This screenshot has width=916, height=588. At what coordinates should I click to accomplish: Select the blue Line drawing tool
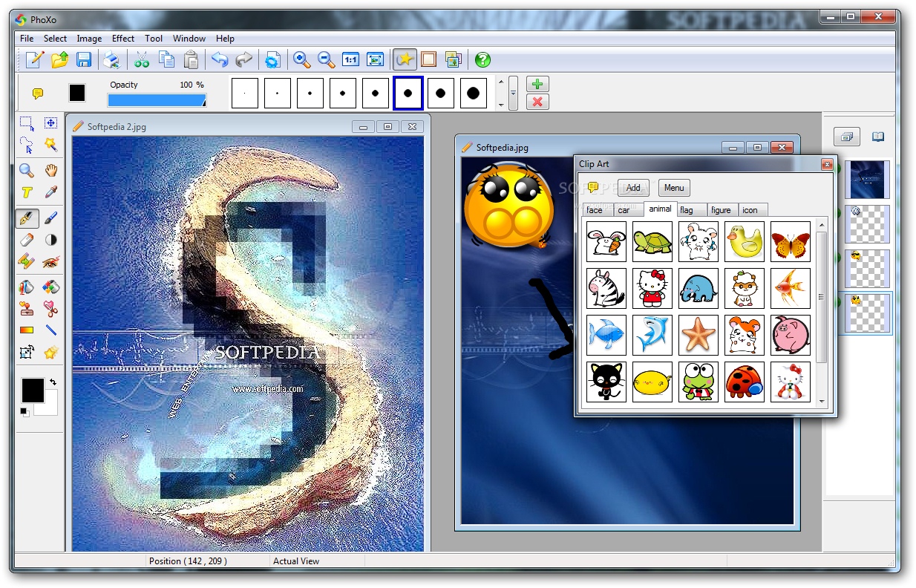(50, 330)
